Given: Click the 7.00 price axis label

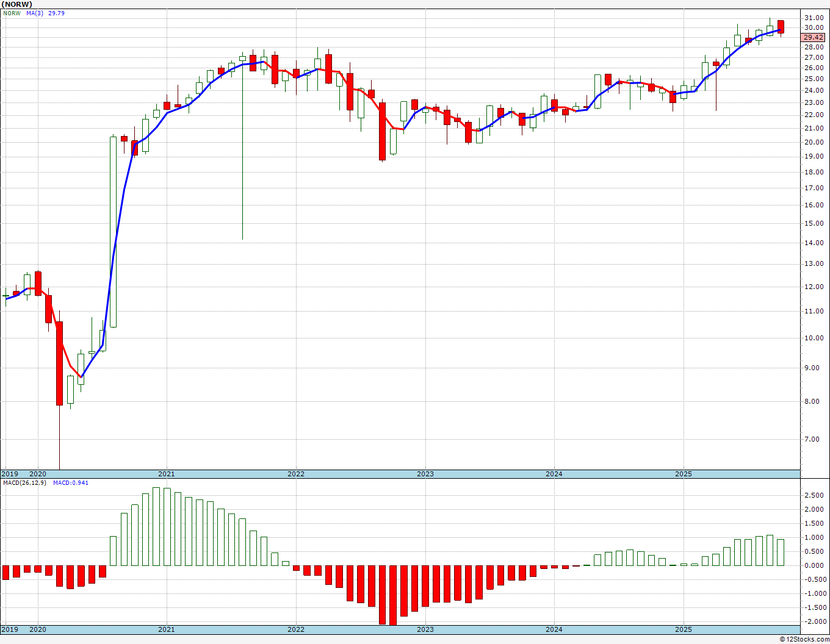Looking at the screenshot, I should coord(814,439).
